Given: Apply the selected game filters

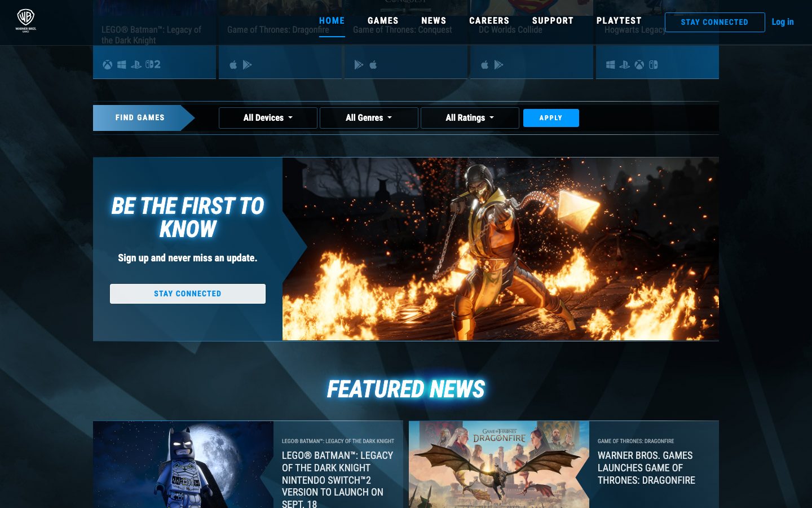Looking at the screenshot, I should point(551,118).
